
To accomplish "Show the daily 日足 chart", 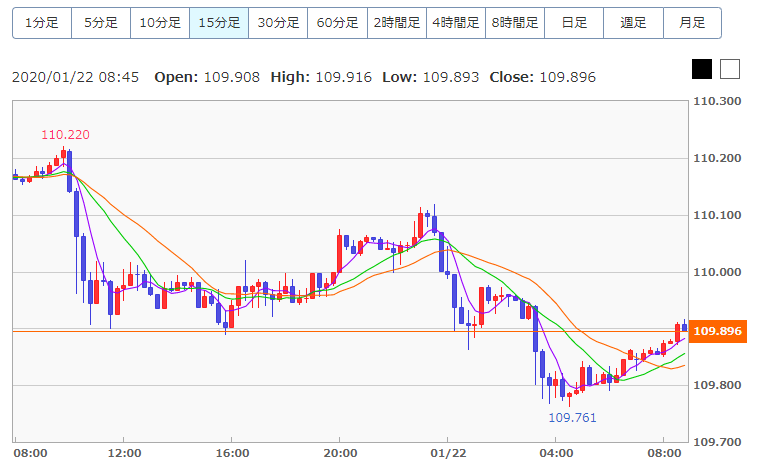I will tap(574, 23).
